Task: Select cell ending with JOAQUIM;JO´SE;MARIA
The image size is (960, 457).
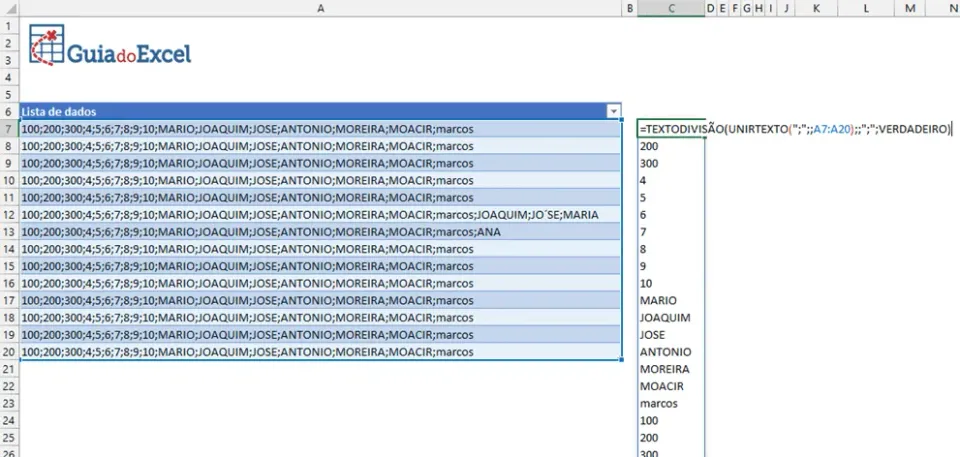Action: click(320, 215)
